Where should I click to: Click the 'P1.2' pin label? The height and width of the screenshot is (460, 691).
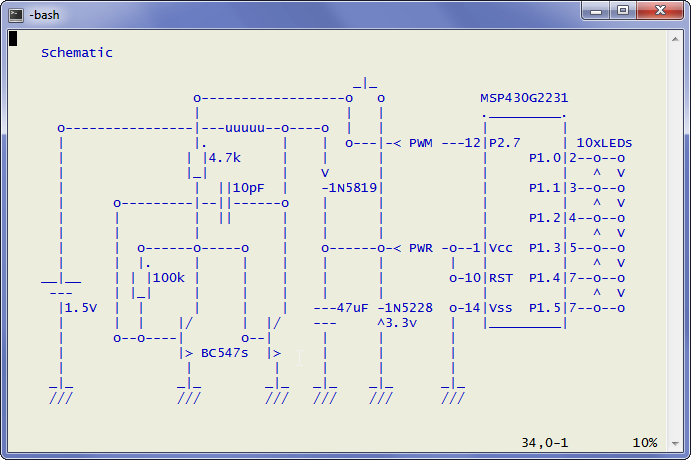545,218
